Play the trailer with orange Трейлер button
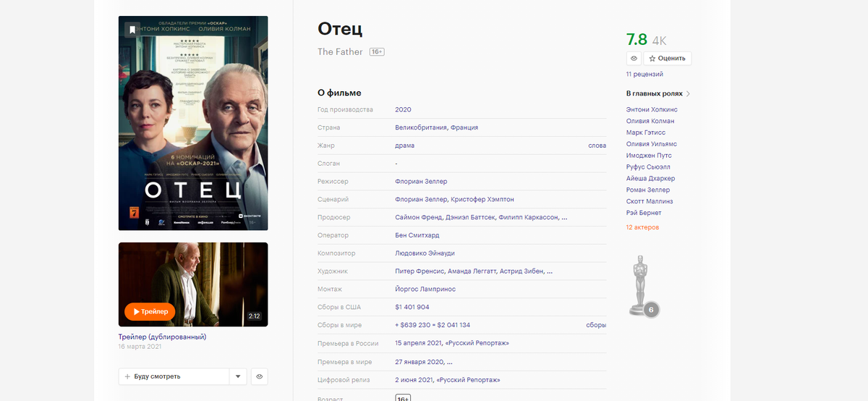The image size is (868, 401). [x=150, y=311]
